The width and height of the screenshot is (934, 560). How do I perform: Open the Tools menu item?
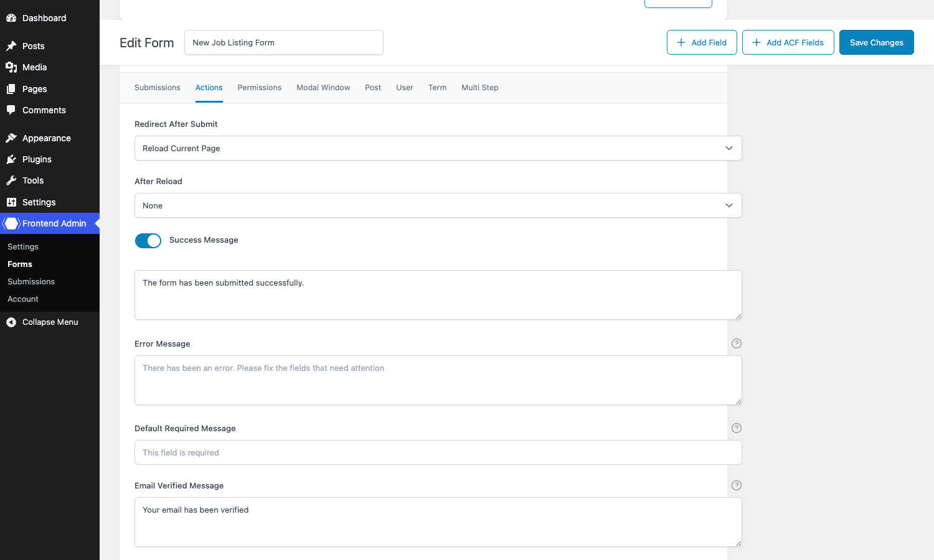[50, 180]
